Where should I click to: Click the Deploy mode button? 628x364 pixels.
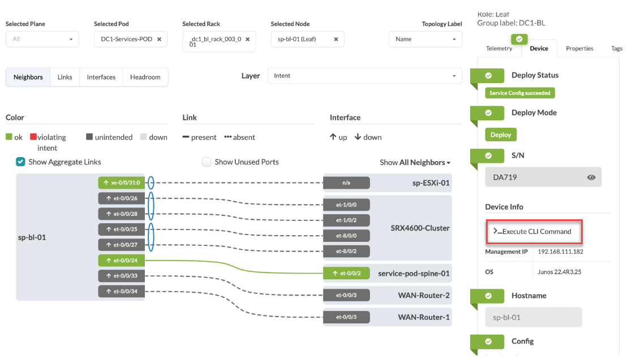pos(501,135)
